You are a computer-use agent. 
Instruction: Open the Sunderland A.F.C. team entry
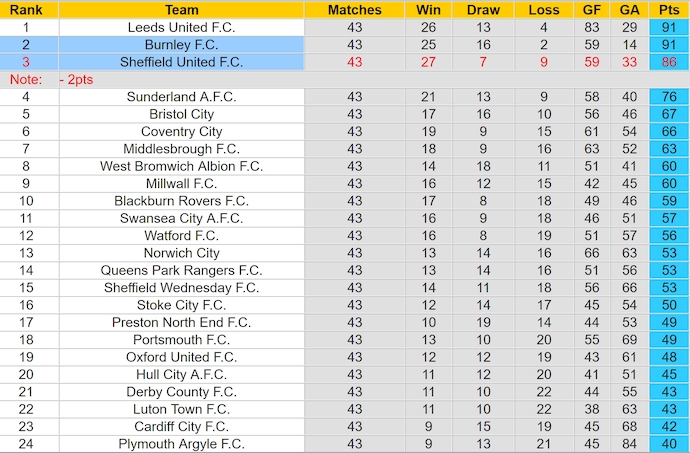[181, 97]
